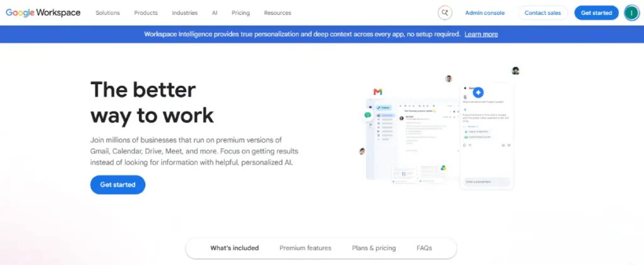Screen dimensions: 644x265
Task: Switch to the Premium features tab
Action: pyautogui.click(x=305, y=248)
